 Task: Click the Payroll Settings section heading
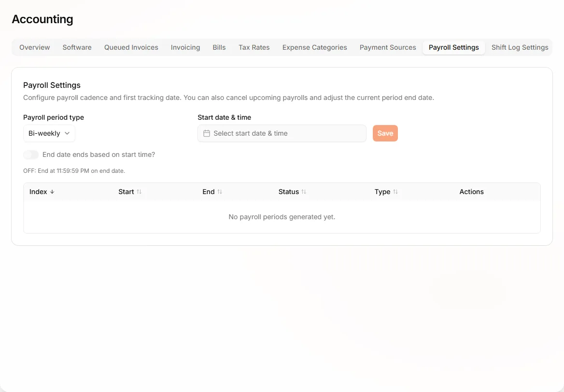pos(52,85)
